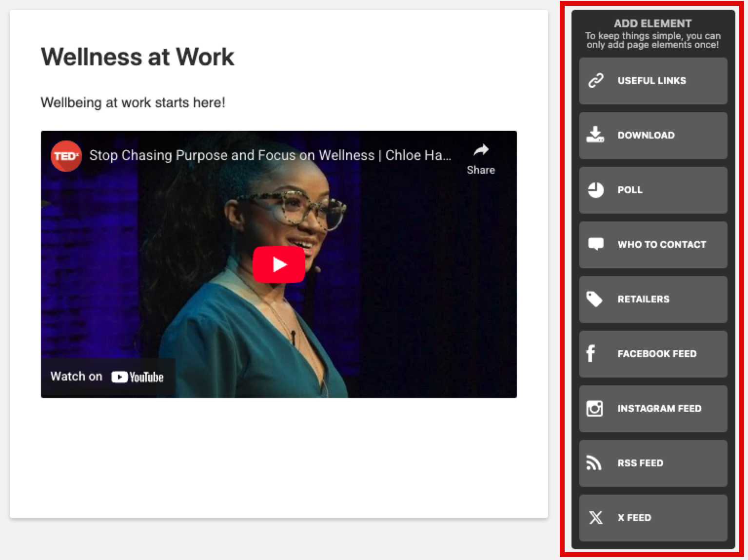Open the TED channel logo in video
The height and width of the screenshot is (560, 748).
[66, 156]
